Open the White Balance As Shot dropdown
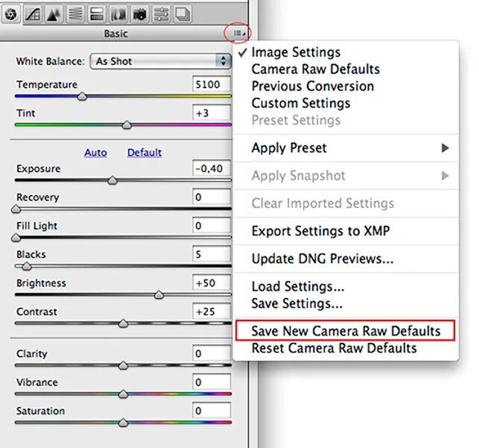479x448 pixels. pos(161,61)
